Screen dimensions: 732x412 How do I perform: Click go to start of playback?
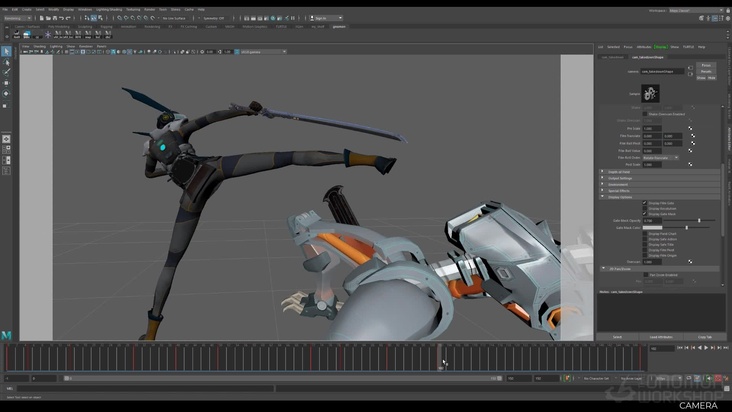point(681,348)
